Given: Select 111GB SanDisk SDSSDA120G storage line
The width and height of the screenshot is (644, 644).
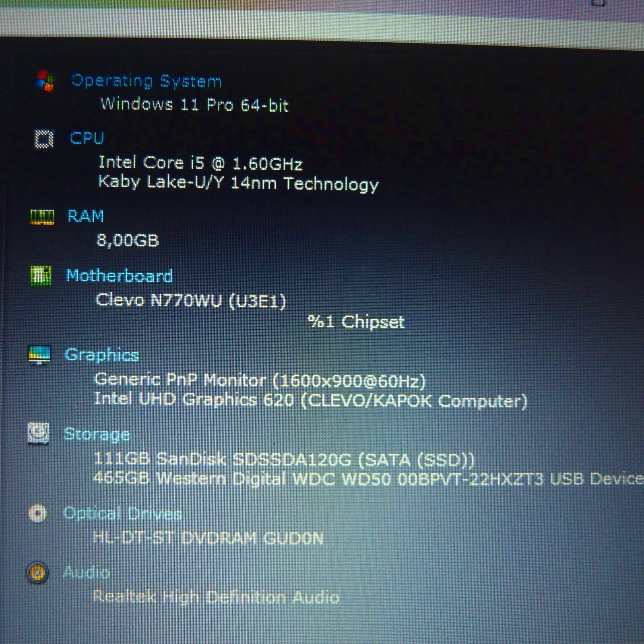Looking at the screenshot, I should click(x=284, y=459).
